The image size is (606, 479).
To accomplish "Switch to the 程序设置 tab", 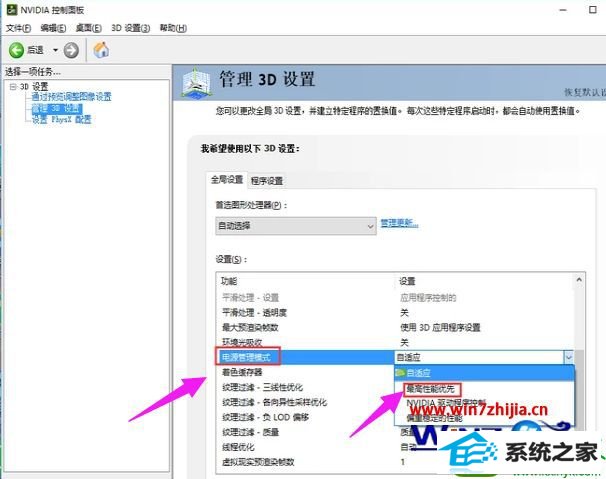I will click(x=267, y=181).
